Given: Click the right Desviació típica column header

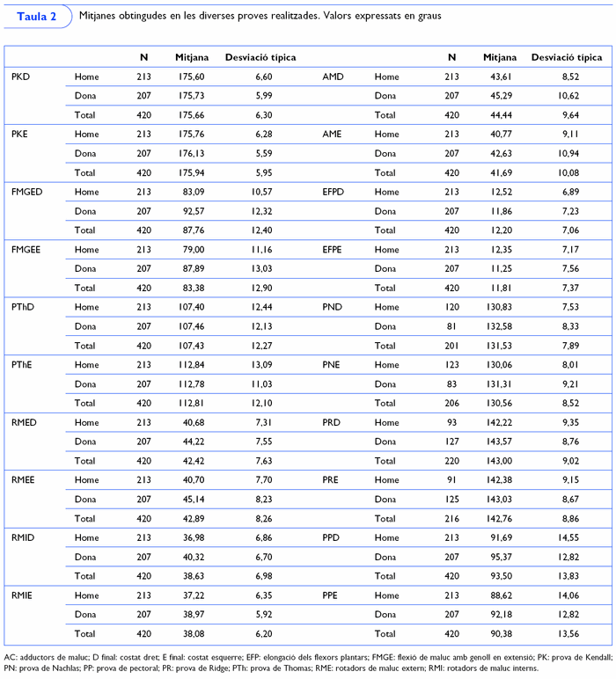Looking at the screenshot, I should 566,57.
